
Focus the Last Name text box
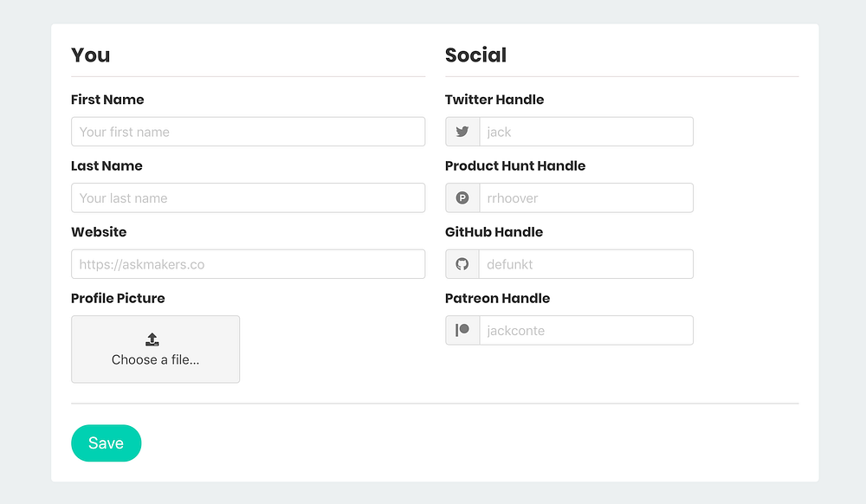(248, 198)
